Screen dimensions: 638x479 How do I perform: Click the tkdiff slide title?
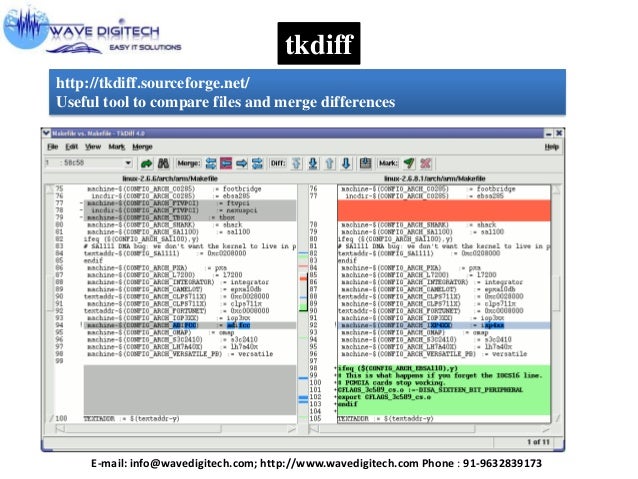[x=319, y=44]
